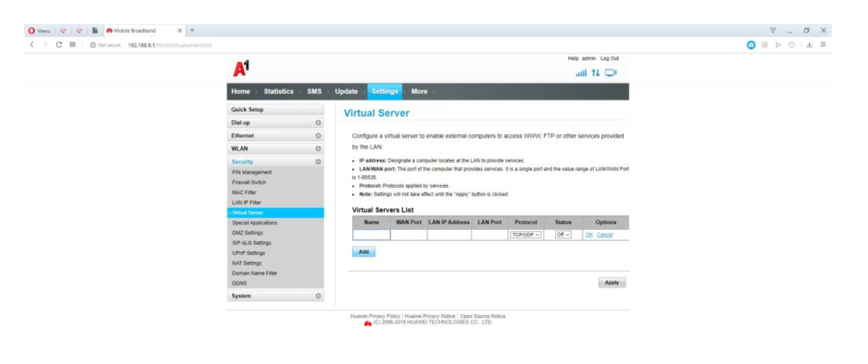This screenshot has width=868, height=364.
Task: Open the blank document pinned tab
Action: (95, 30)
